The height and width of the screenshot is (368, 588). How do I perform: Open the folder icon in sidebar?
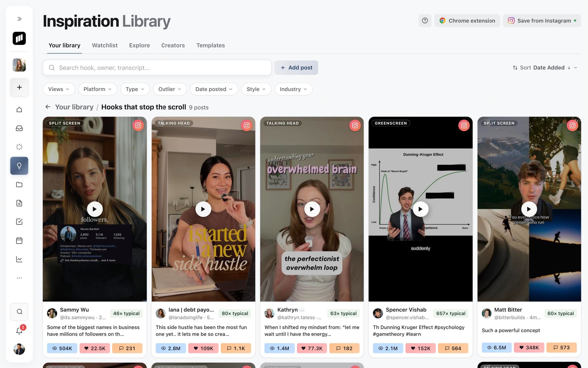point(19,185)
